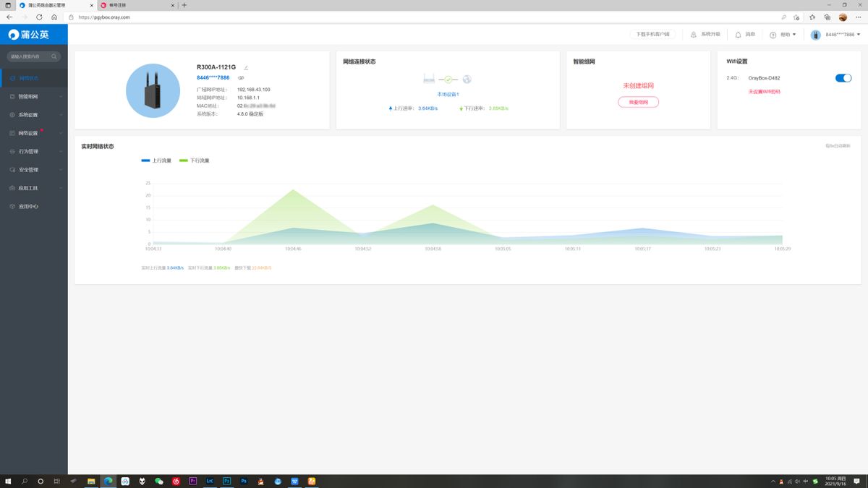The width and height of the screenshot is (868, 488).
Task: Expand the 智能组网 sidebar section
Action: point(33,96)
